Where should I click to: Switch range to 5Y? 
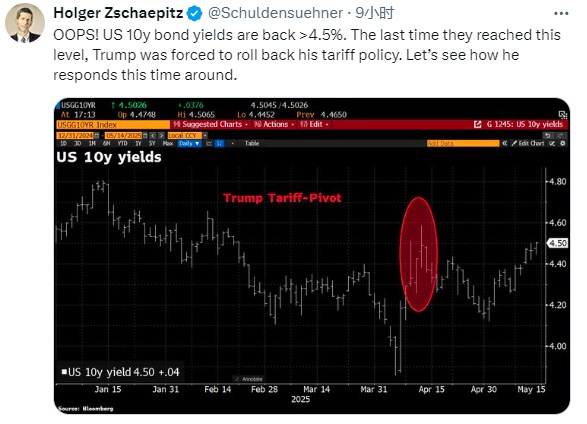point(152,143)
